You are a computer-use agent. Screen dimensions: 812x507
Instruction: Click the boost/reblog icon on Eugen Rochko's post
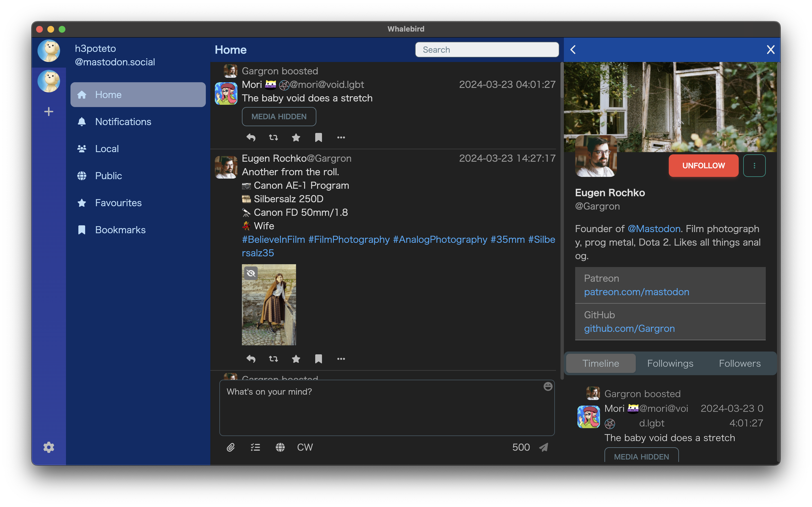pos(273,359)
